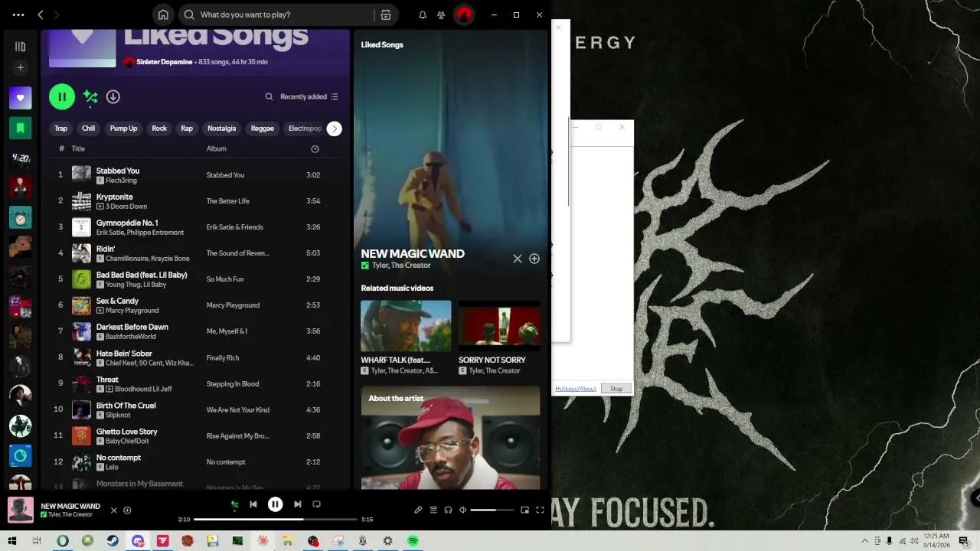Image resolution: width=980 pixels, height=551 pixels.
Task: Pause playback in the bottom player bar
Action: coord(275,504)
